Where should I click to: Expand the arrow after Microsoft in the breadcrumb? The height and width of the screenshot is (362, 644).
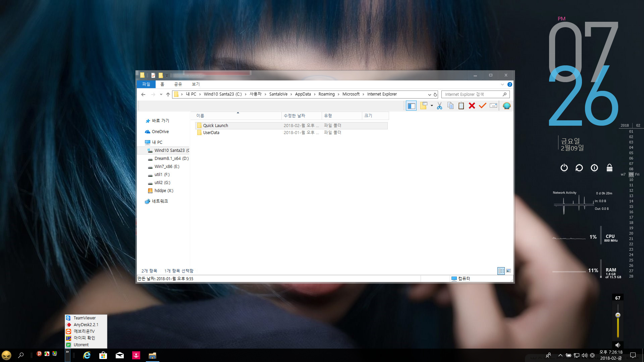tap(363, 95)
